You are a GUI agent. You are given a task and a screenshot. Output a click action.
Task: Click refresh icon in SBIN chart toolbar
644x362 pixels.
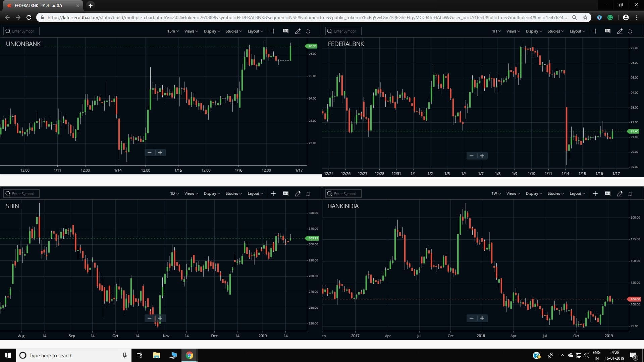coord(308,193)
